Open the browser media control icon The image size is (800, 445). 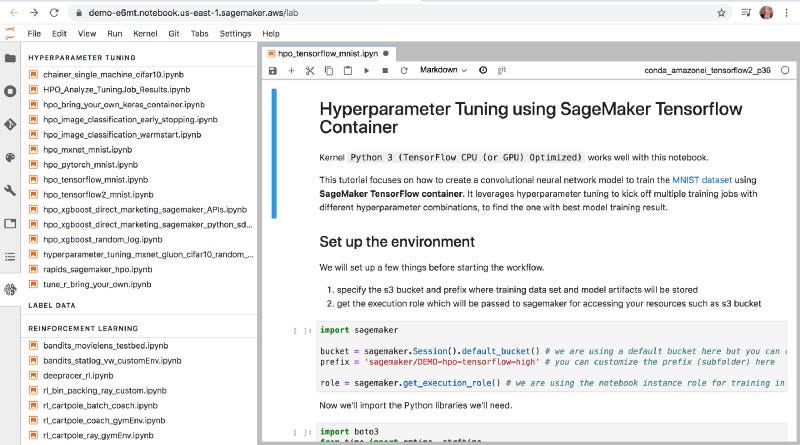tap(746, 13)
